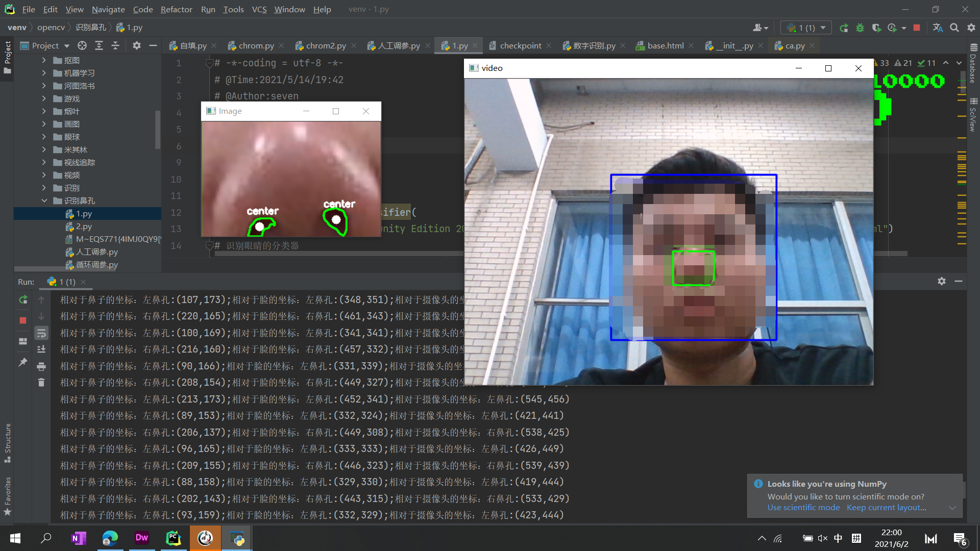The image size is (980, 551).
Task: Collapse the 识别鼻孔 folder
Action: pyautogui.click(x=44, y=201)
